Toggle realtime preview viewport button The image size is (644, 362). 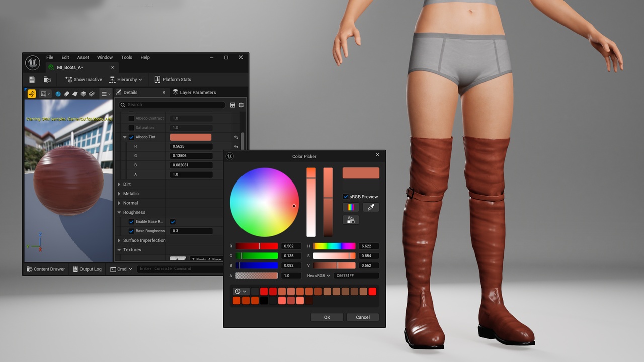32,94
